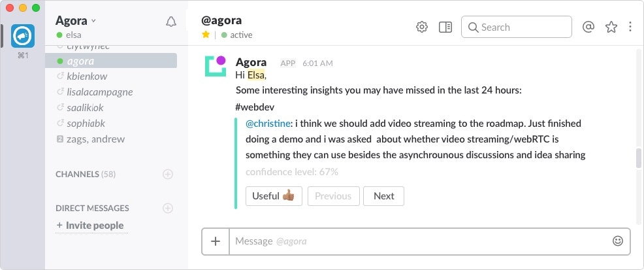
Task: Open the CHANNELS (58) list header
Action: 86,175
